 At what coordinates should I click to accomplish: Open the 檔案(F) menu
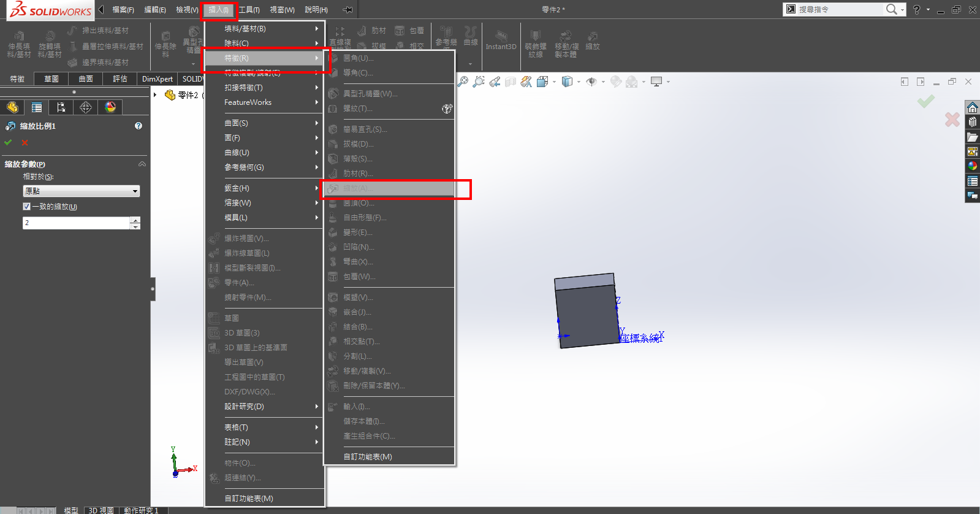123,10
